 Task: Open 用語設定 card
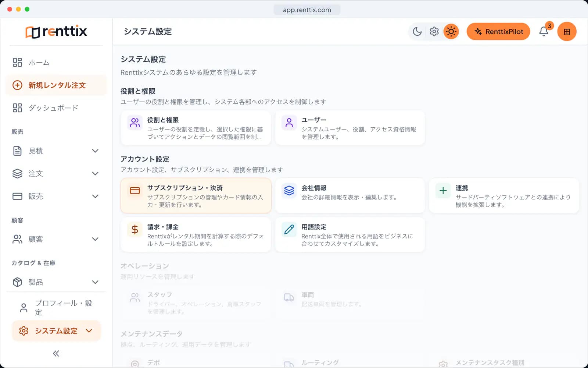point(350,235)
